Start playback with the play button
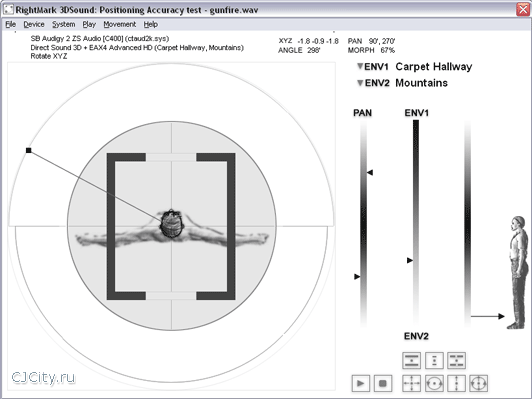The height and width of the screenshot is (399, 532). tap(360, 383)
